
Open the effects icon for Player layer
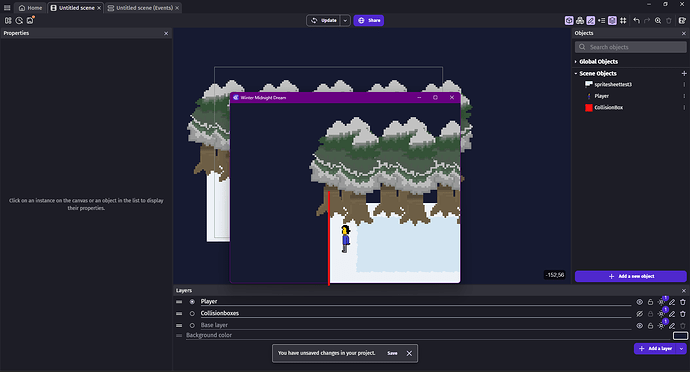pos(661,302)
